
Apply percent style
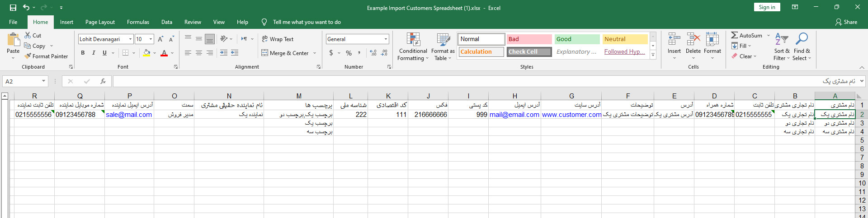tap(349, 53)
